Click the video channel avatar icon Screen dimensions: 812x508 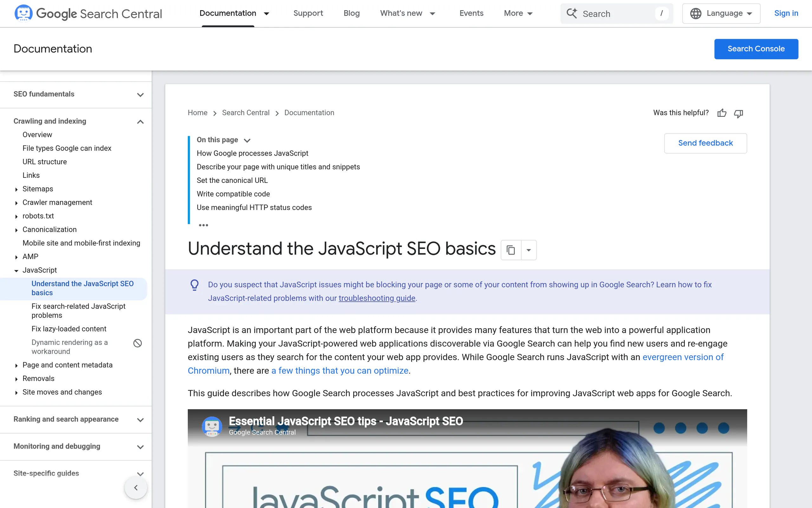click(212, 427)
